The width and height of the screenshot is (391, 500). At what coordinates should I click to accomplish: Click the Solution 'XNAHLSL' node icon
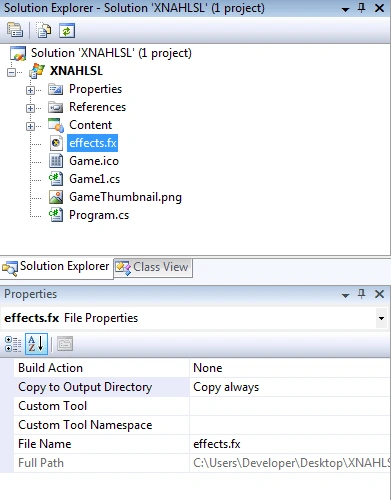click(18, 53)
